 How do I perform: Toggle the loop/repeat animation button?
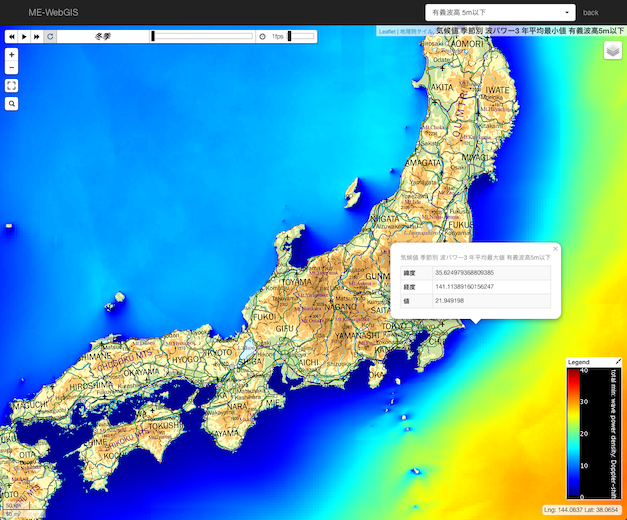(50, 36)
